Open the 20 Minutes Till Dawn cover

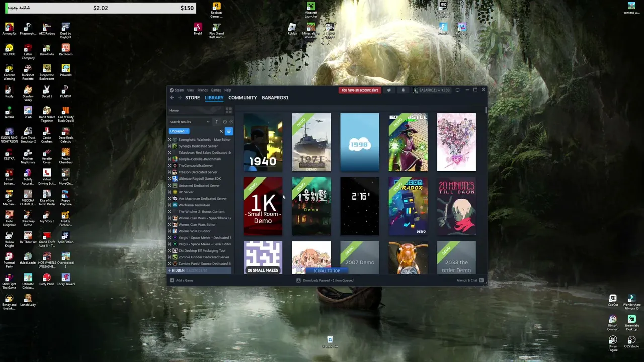click(x=456, y=206)
